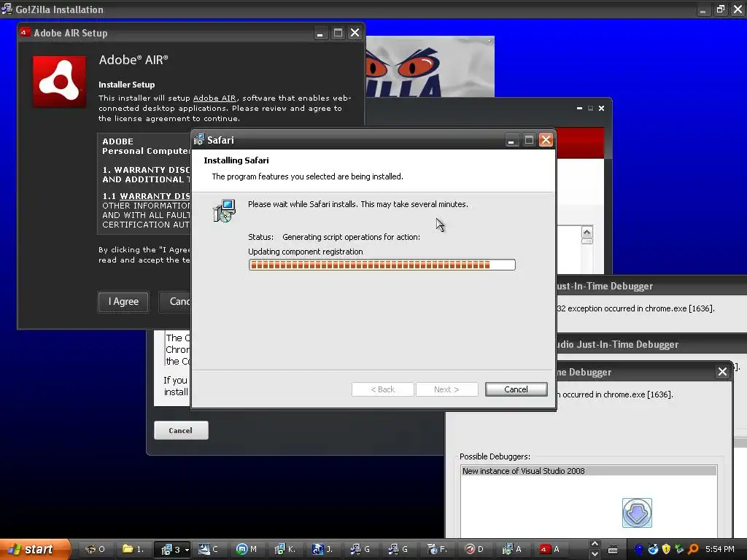
Task: Minimize the Safari installer window
Action: 511,140
